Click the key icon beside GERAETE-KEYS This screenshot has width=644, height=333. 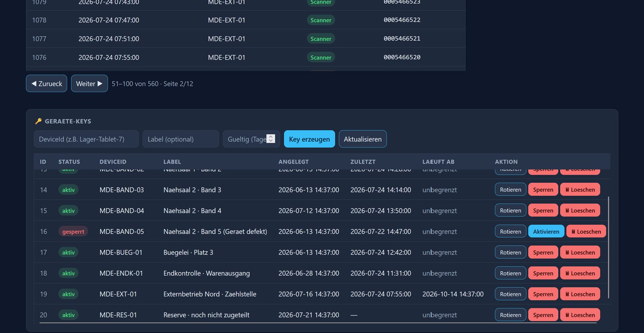click(x=38, y=121)
